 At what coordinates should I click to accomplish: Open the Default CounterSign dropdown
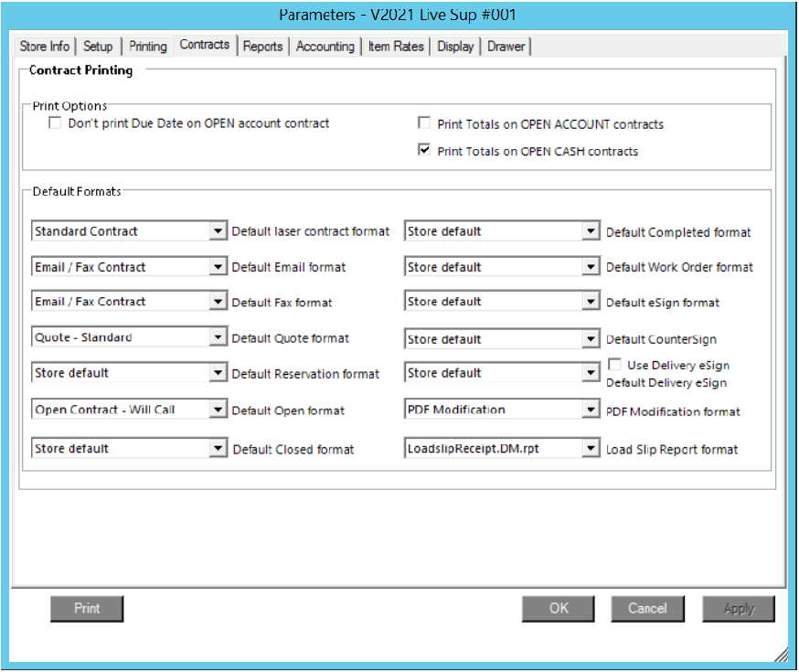point(591,339)
